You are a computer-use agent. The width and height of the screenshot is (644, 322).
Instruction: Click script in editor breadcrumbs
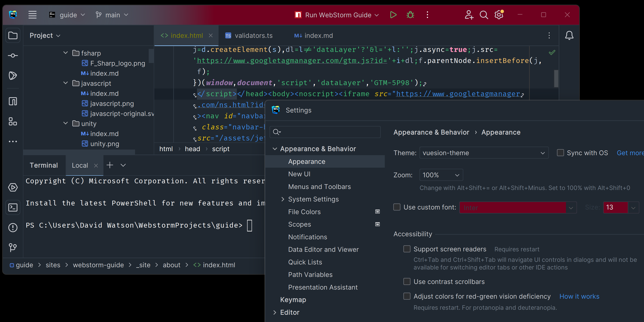[221, 149]
